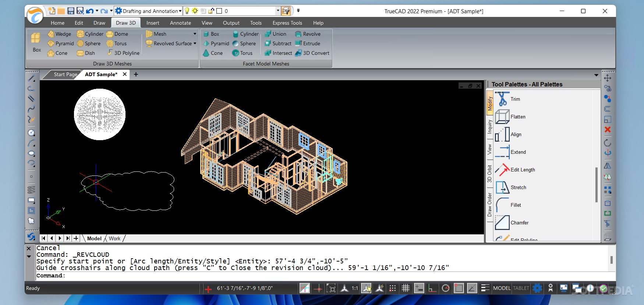Open the Annotate ribbon tab

(180, 23)
